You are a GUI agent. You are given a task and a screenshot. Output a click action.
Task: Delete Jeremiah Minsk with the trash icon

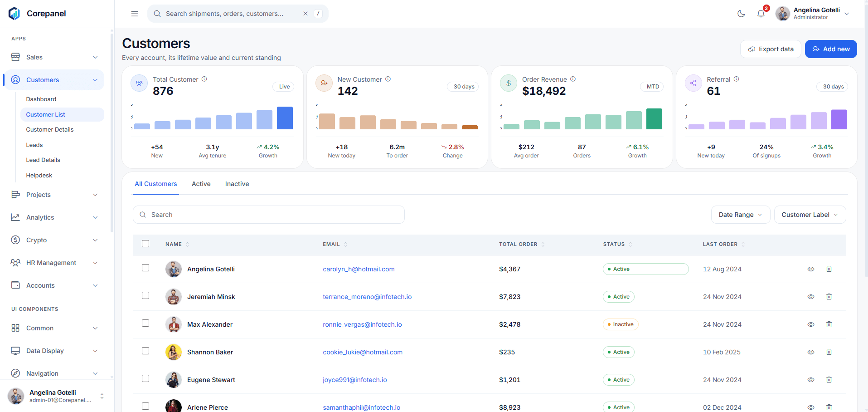pos(829,297)
